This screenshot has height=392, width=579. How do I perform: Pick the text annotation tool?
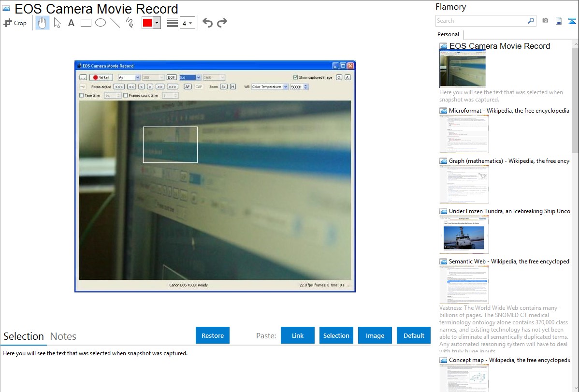pyautogui.click(x=71, y=23)
